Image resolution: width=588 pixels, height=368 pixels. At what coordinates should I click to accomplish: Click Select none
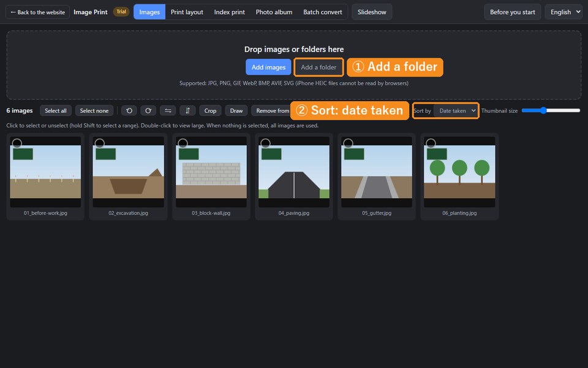point(94,110)
